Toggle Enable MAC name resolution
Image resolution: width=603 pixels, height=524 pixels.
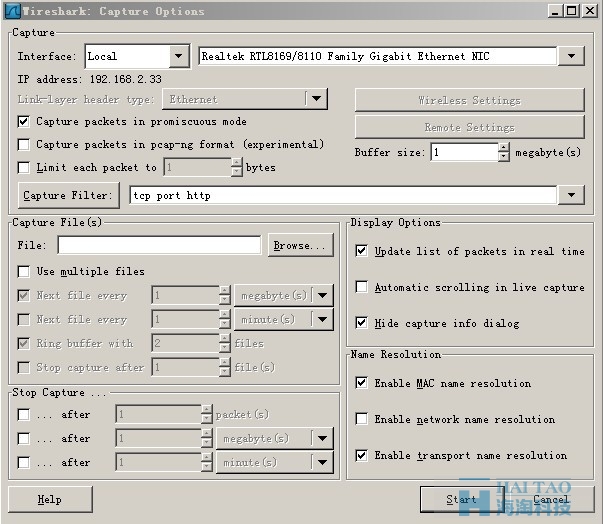tap(361, 383)
